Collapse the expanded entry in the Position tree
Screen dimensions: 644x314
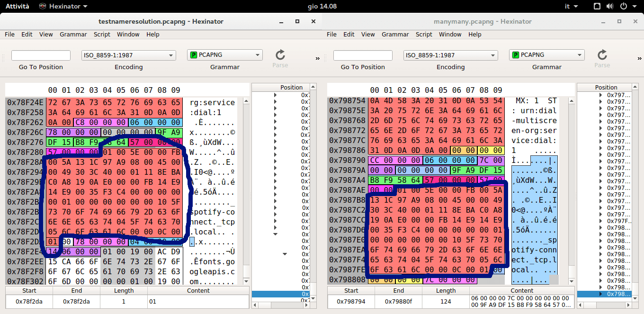pos(274,233)
